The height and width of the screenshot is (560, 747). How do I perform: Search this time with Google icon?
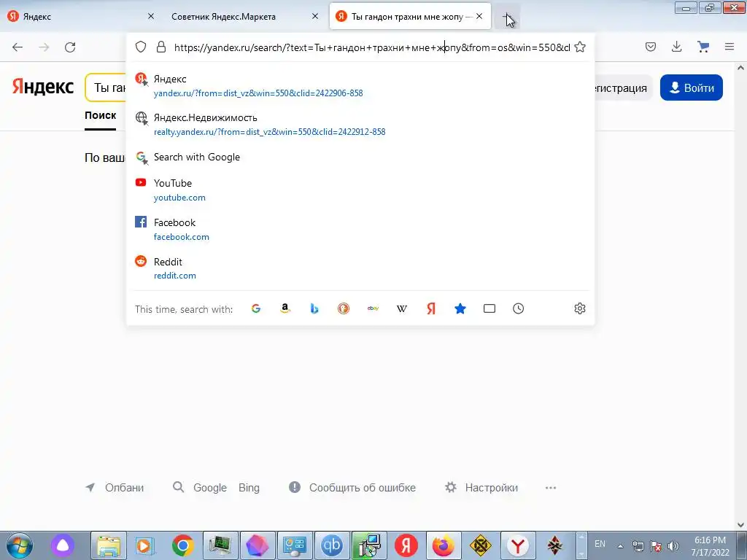tap(256, 308)
